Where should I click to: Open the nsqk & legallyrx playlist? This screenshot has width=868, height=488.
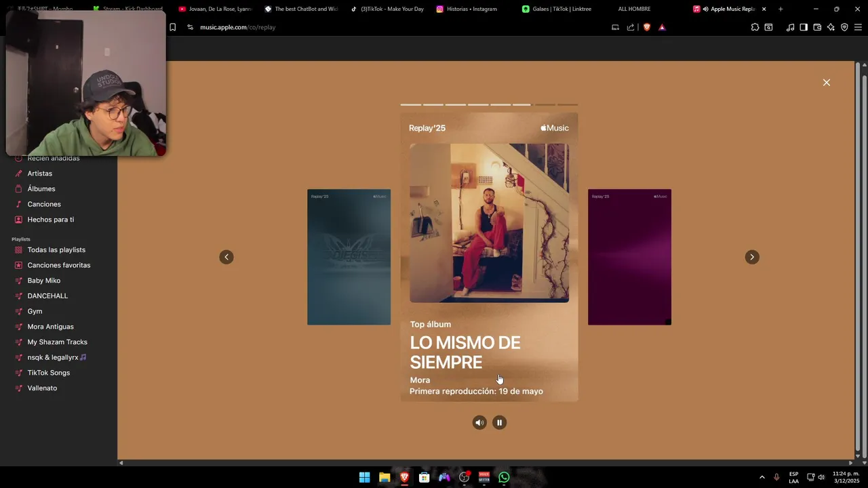coord(58,357)
